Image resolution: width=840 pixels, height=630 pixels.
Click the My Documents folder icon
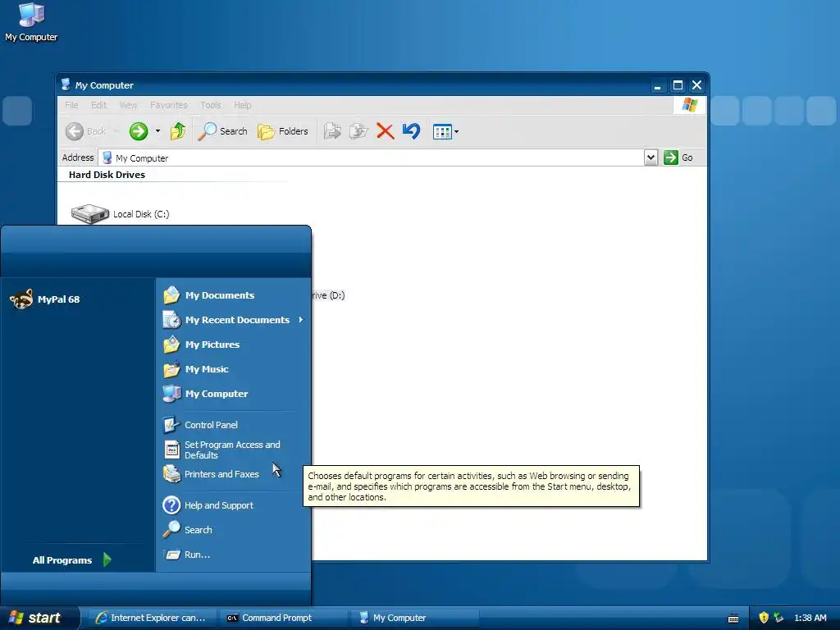(171, 295)
